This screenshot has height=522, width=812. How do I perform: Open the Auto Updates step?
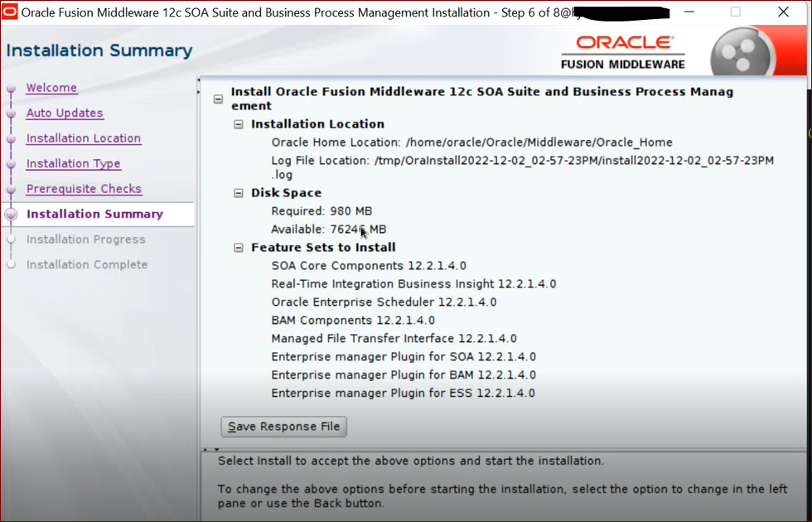click(65, 113)
